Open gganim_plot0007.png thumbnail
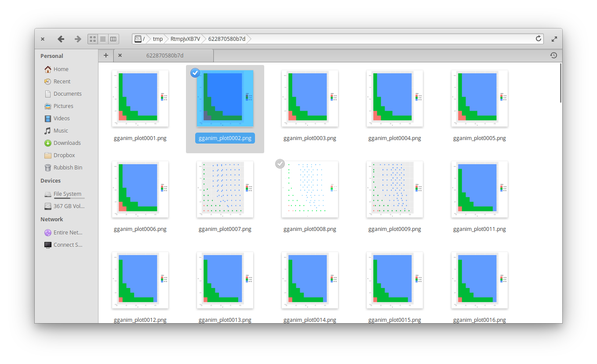 (225, 189)
